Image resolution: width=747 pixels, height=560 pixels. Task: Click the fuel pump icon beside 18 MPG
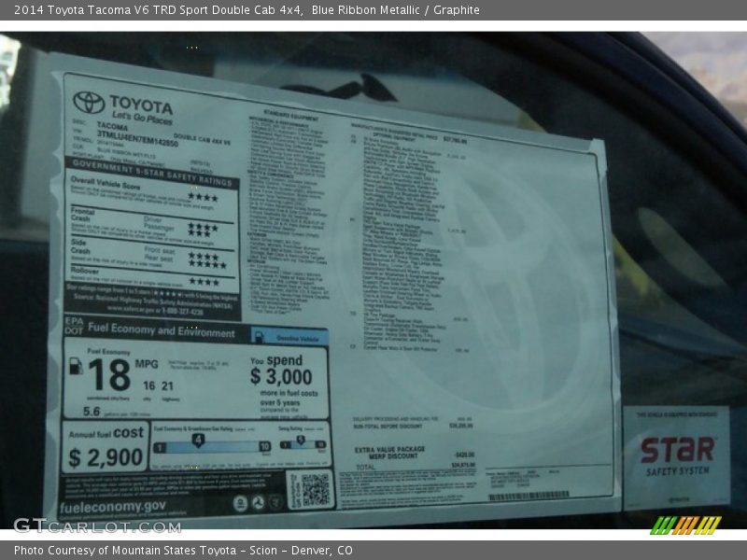[75, 367]
